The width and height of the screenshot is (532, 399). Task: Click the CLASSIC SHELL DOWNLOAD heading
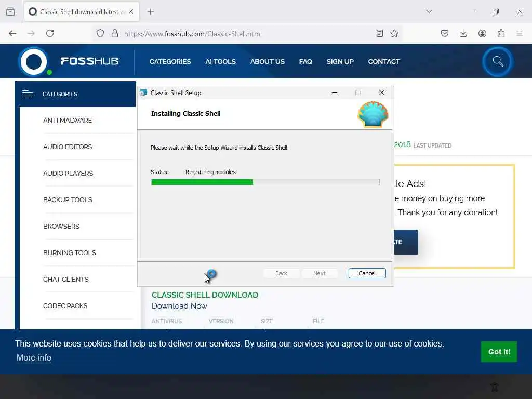pyautogui.click(x=205, y=295)
